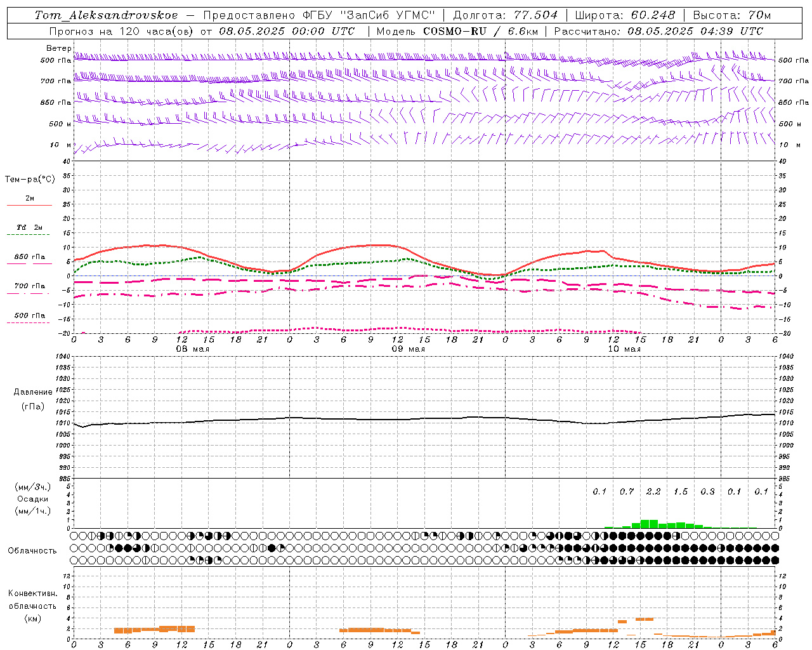
Task: Click the (мм/1ч.) precipitation unit label
Action: [x=32, y=511]
